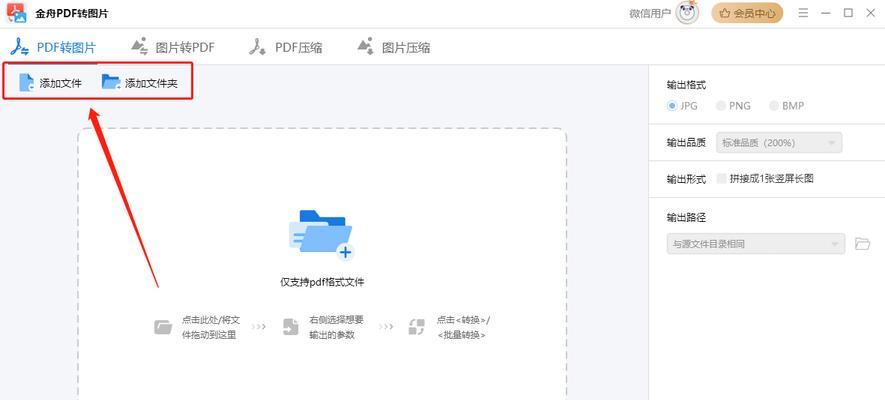Image resolution: width=885 pixels, height=400 pixels.
Task: Click the 微信用户 username label
Action: pos(650,14)
